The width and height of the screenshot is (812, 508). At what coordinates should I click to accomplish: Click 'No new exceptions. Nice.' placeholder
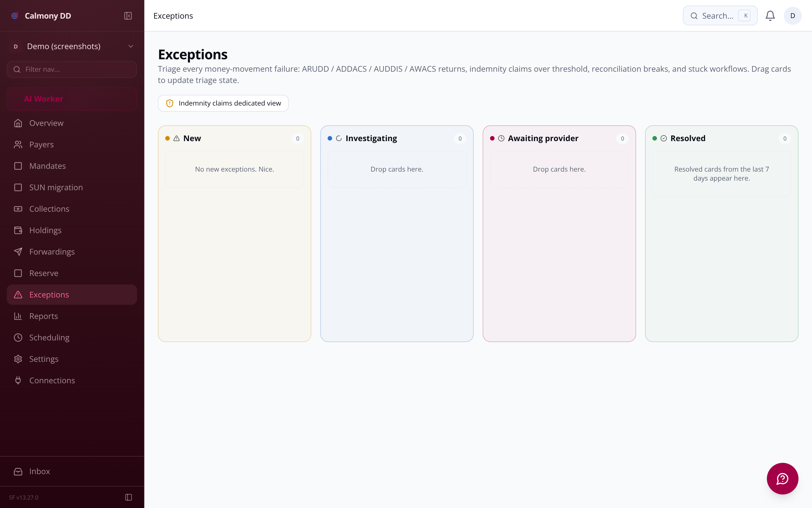[235, 169]
